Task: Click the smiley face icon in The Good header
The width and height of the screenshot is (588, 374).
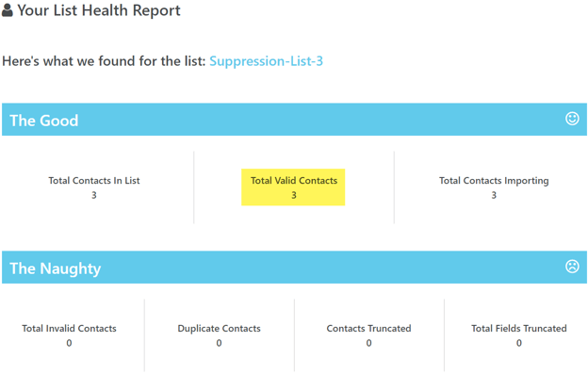Action: 572,119
